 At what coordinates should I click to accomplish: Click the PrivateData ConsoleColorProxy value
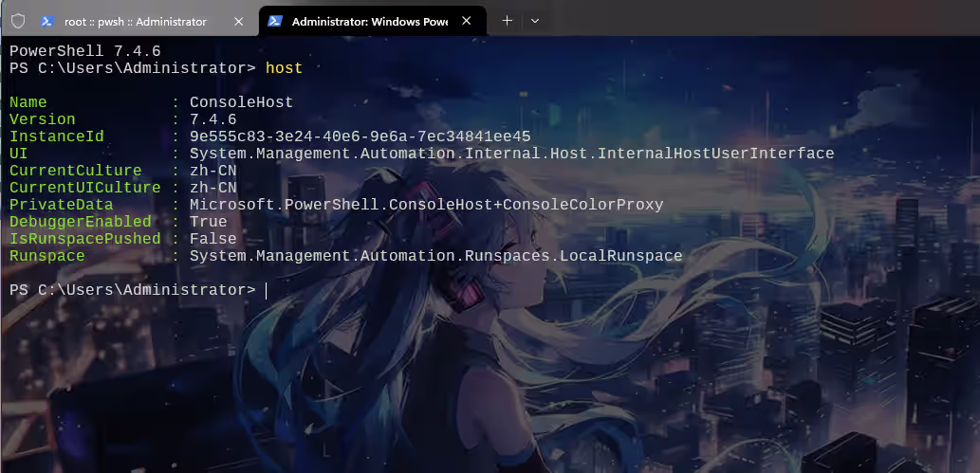pyautogui.click(x=426, y=205)
